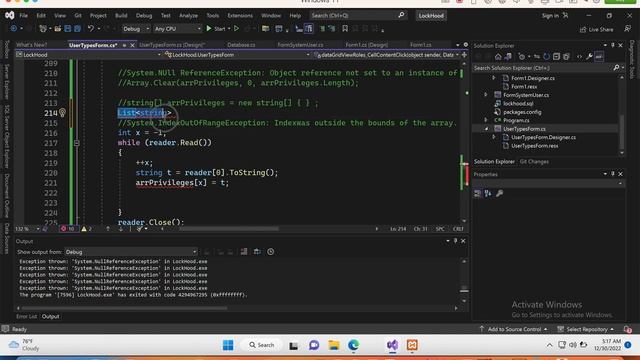Open LockHood project navigation dropdown
Screen dimensions: 640x360
pyautogui.click(x=88, y=55)
